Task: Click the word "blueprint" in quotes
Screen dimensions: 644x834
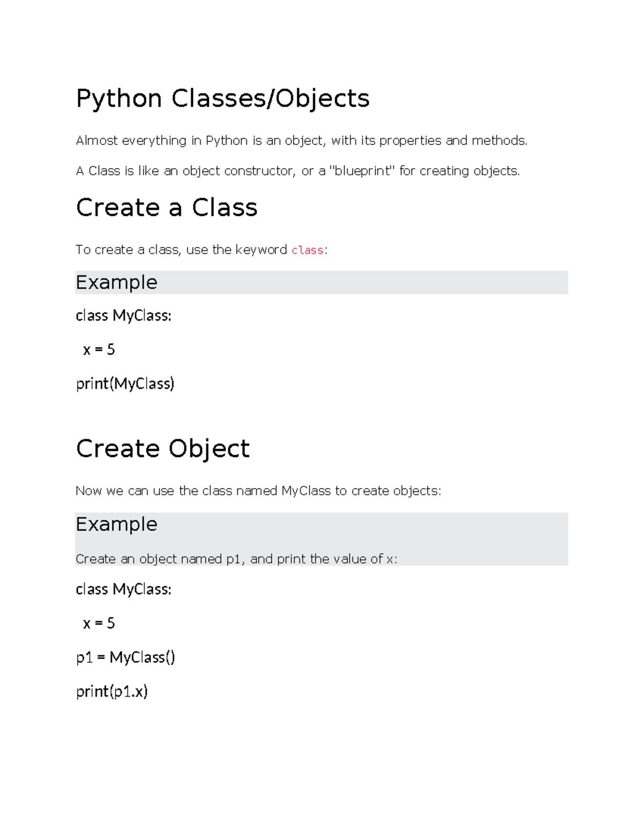Action: pos(361,171)
